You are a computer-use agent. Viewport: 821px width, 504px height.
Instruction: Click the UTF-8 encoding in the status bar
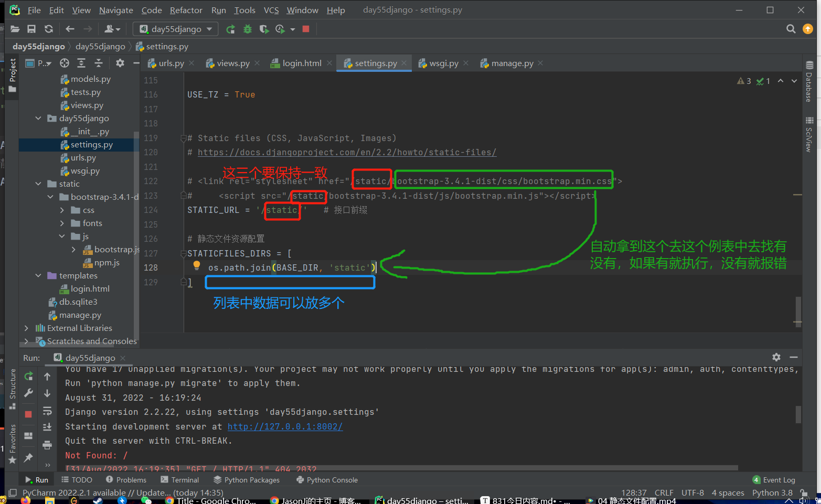[x=692, y=492]
